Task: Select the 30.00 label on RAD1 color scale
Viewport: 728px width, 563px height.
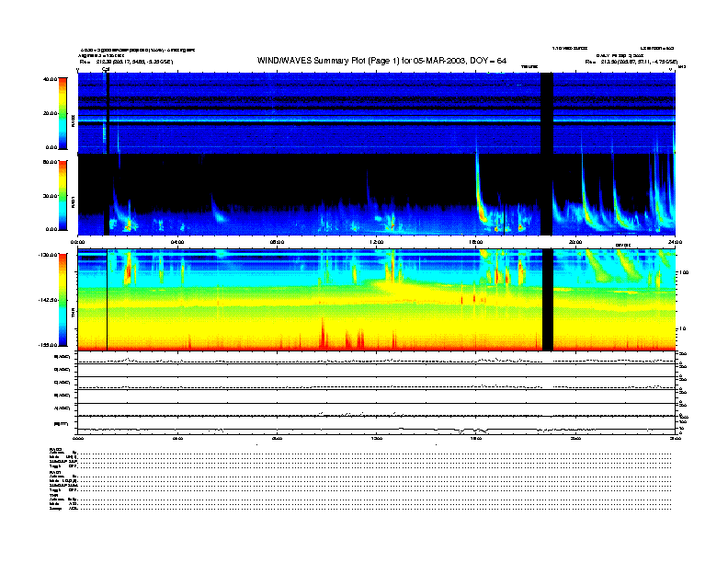Action: click(x=50, y=196)
